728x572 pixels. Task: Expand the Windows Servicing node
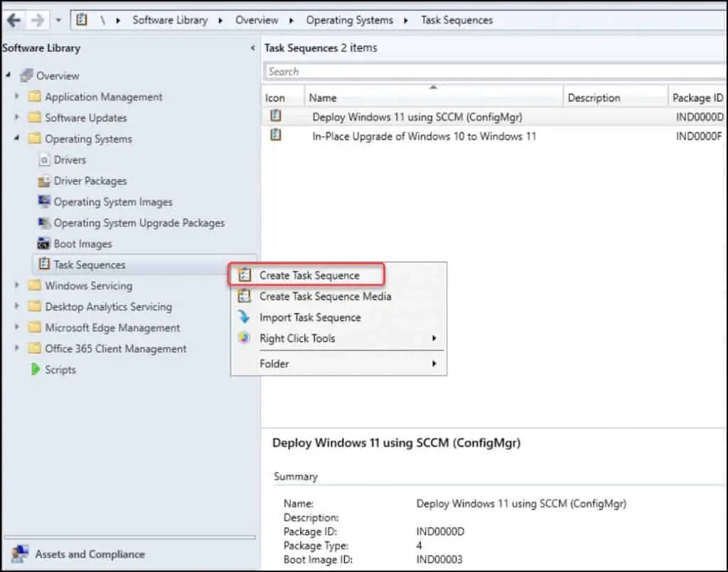(x=17, y=285)
